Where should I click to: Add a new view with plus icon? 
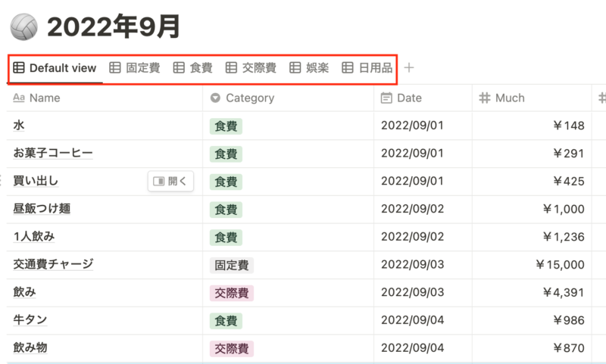tap(409, 68)
